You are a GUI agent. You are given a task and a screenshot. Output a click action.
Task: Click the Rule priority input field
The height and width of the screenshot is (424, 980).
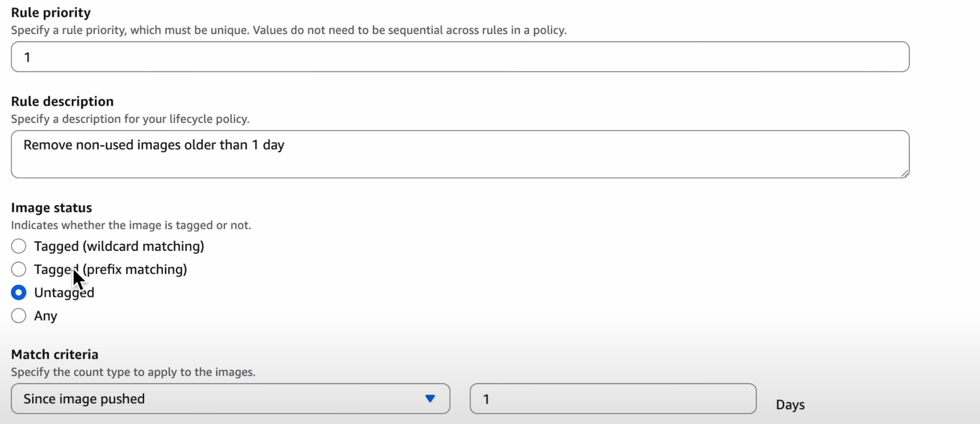tap(460, 57)
